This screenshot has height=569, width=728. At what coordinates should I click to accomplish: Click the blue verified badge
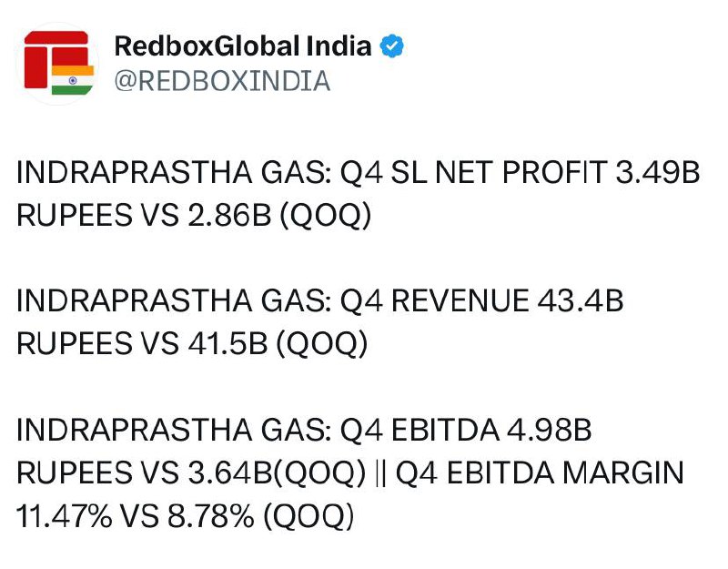point(392,46)
